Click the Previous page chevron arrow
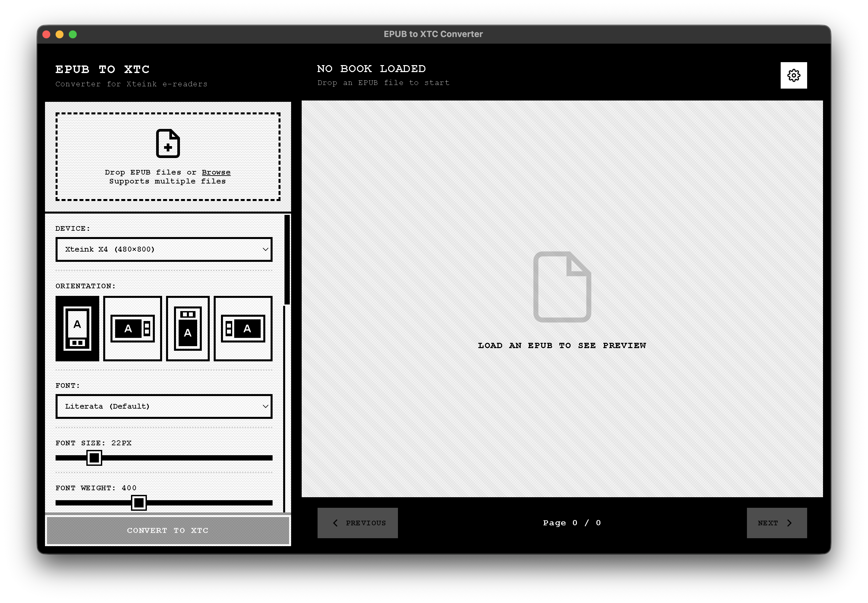 pyautogui.click(x=335, y=523)
